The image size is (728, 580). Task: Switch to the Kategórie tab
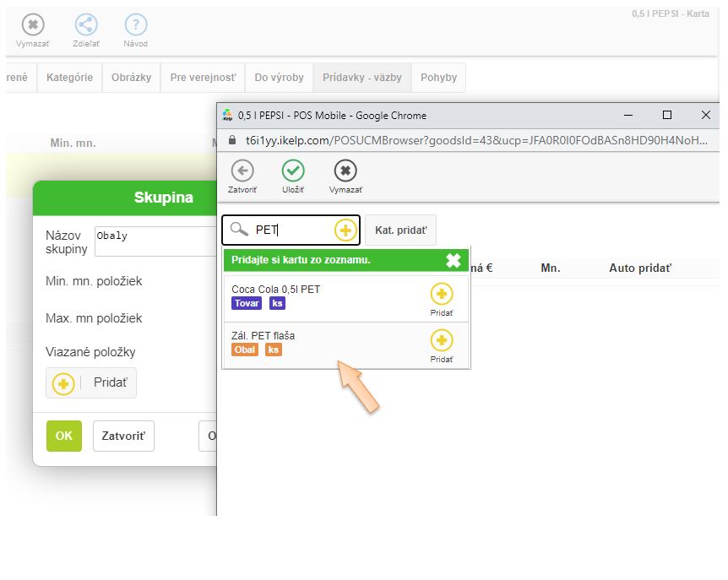point(69,78)
